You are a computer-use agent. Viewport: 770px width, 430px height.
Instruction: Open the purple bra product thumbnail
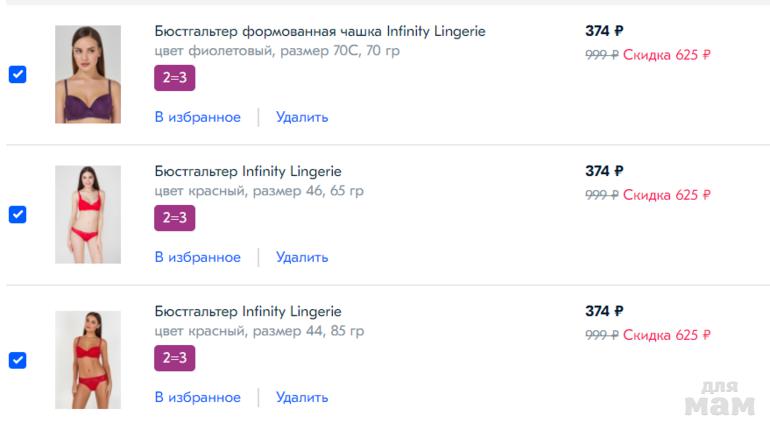pyautogui.click(x=88, y=75)
